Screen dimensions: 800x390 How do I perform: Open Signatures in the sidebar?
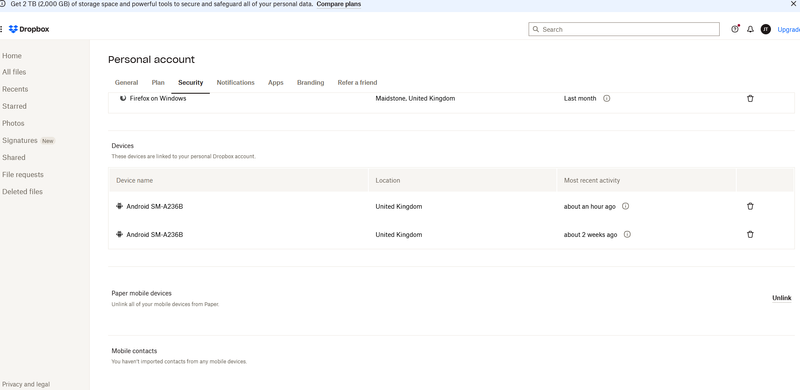(x=20, y=140)
